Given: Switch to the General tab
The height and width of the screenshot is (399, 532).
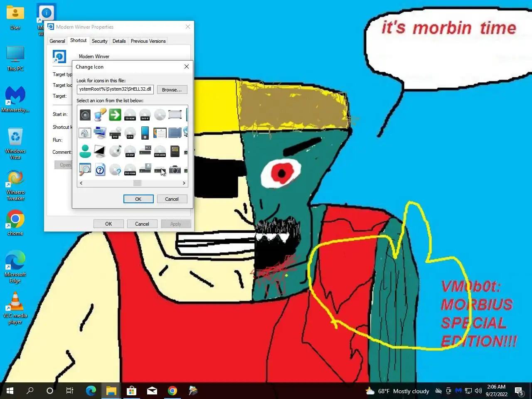Looking at the screenshot, I should point(57,41).
